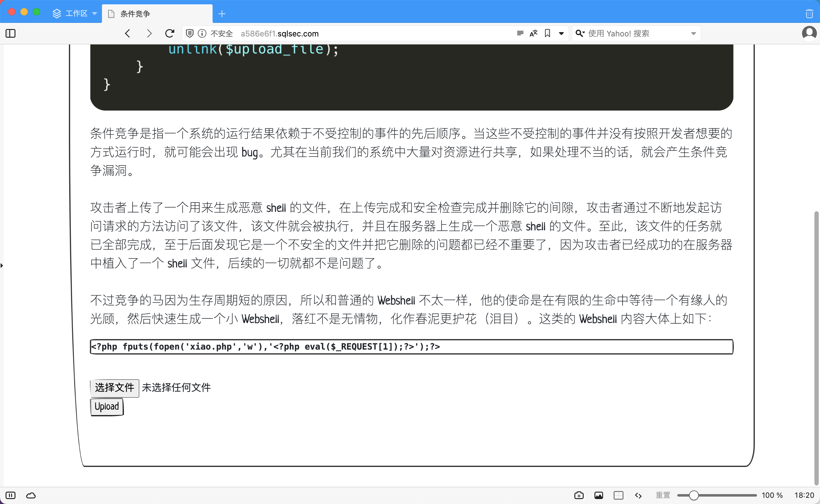The height and width of the screenshot is (504, 820).
Task: Choose search engine via magnifier icon
Action: (x=580, y=33)
